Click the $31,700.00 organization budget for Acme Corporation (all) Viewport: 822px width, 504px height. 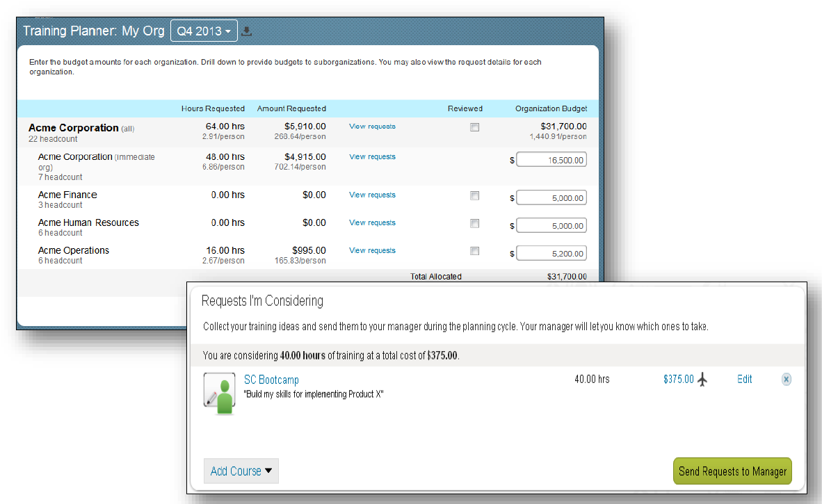pos(563,127)
